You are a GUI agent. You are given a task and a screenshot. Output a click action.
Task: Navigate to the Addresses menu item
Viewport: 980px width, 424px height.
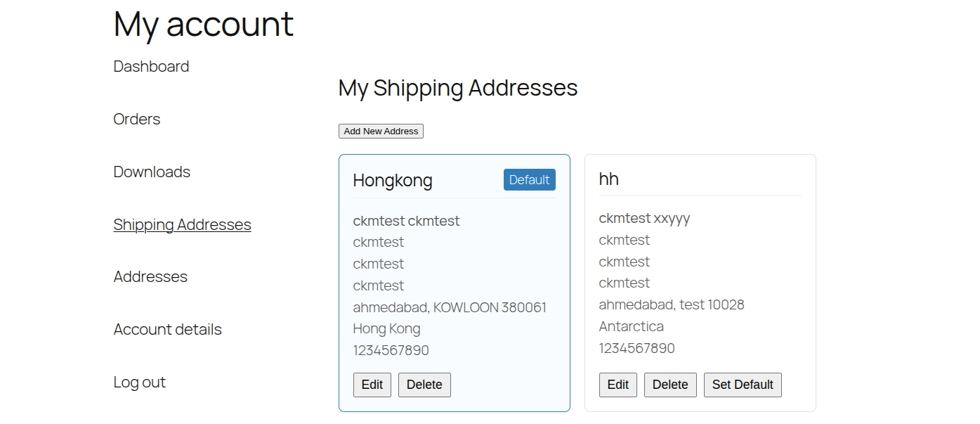(150, 276)
